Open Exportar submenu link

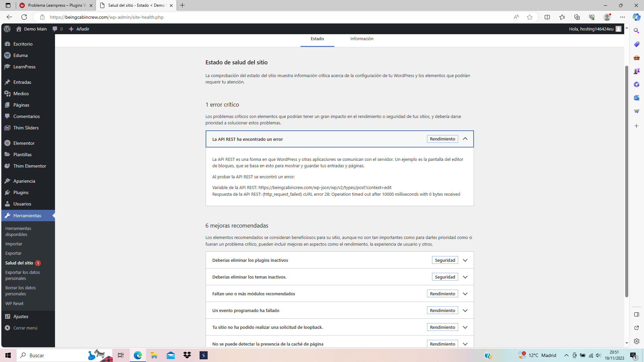click(x=13, y=253)
